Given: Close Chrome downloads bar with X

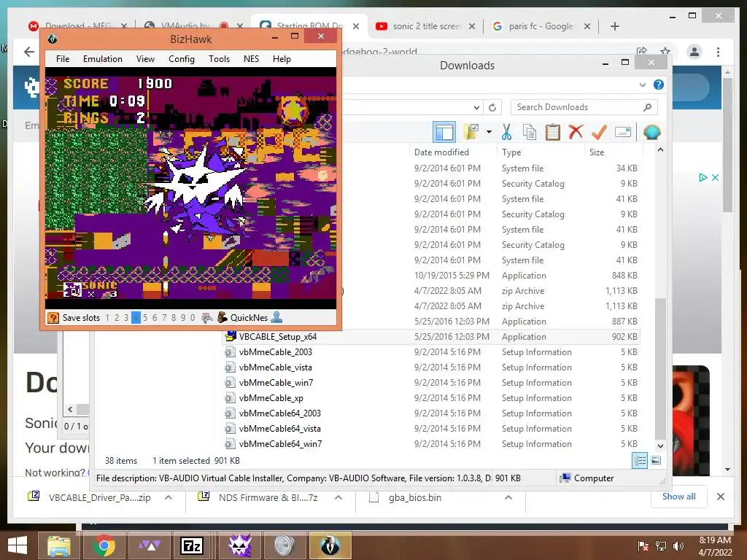Looking at the screenshot, I should [x=720, y=497].
